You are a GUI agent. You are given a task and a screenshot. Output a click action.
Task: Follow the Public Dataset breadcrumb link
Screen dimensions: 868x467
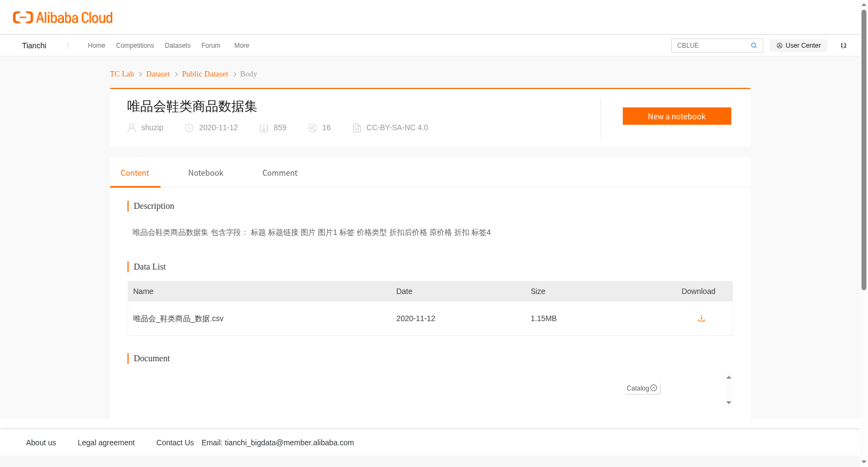pos(205,74)
